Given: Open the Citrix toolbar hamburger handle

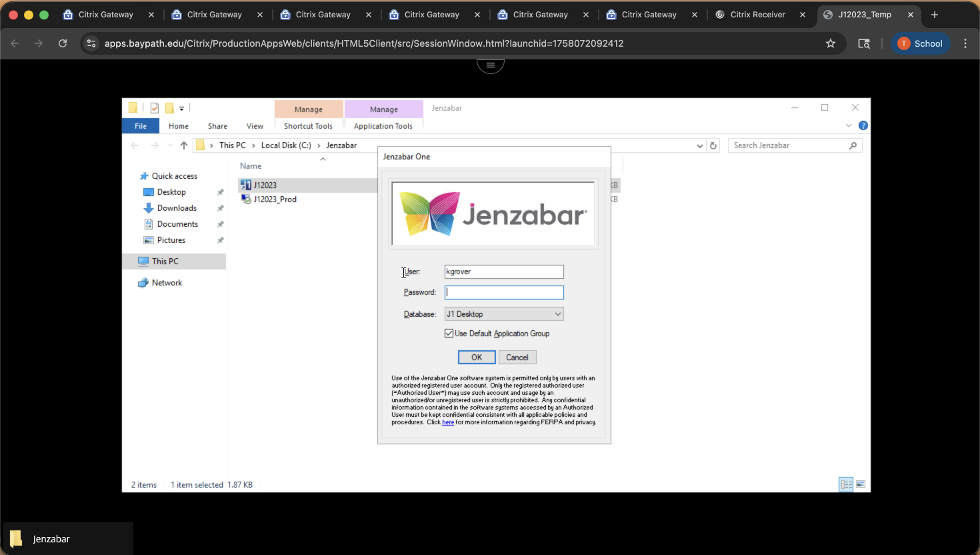Looking at the screenshot, I should tap(491, 65).
